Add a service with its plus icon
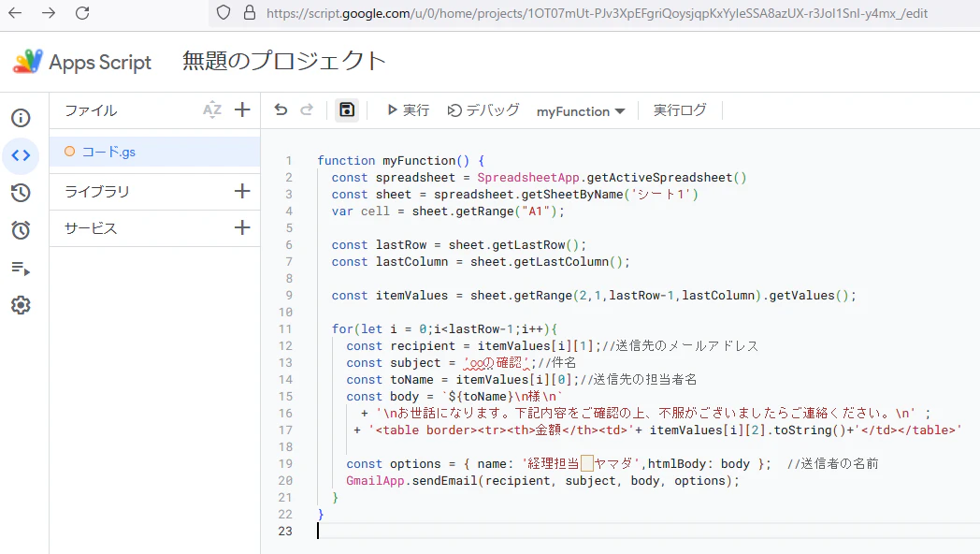Viewport: 980px width, 554px height. click(x=242, y=227)
